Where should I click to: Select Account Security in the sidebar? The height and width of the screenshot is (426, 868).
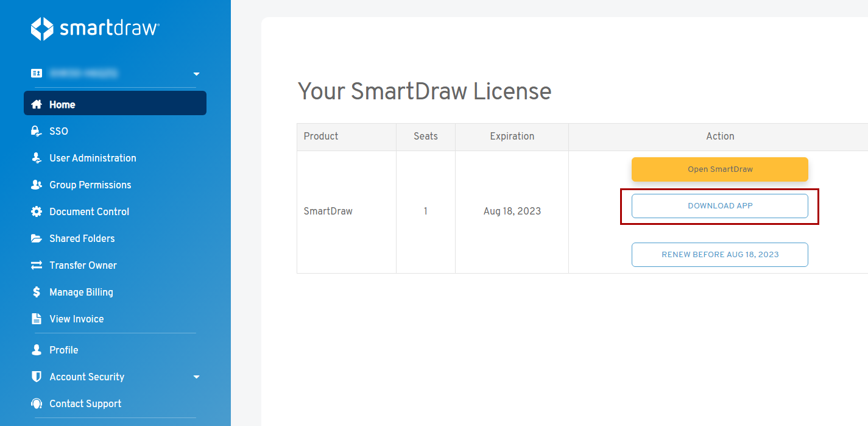[x=86, y=377]
